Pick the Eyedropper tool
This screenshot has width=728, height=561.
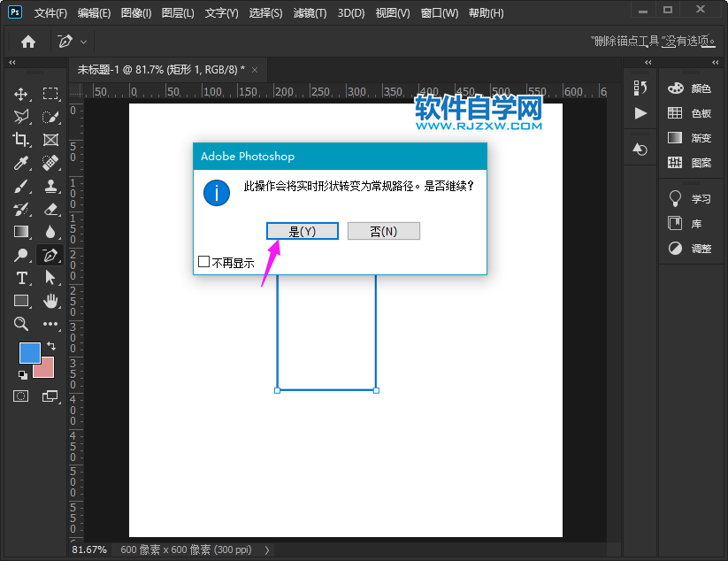(21, 163)
